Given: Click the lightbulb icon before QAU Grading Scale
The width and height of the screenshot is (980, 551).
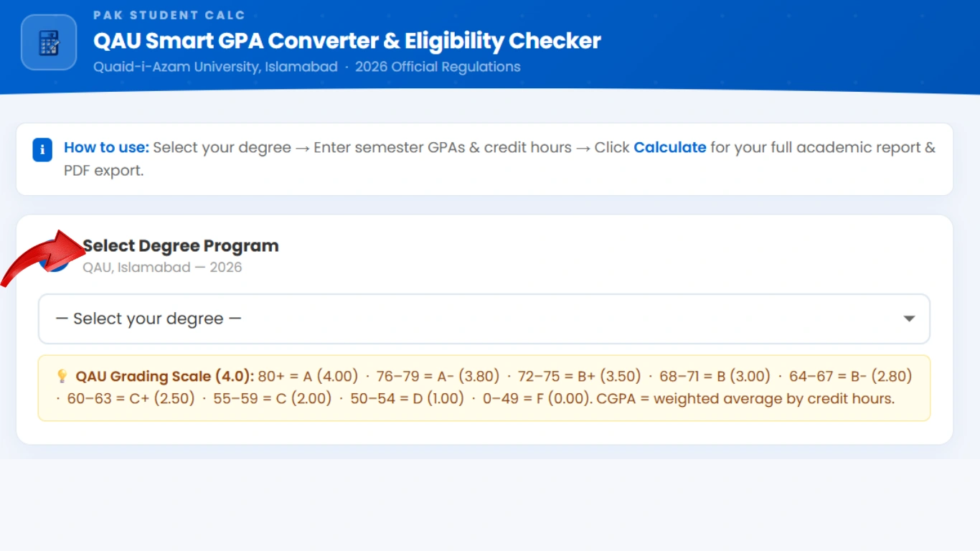Looking at the screenshot, I should pyautogui.click(x=62, y=377).
